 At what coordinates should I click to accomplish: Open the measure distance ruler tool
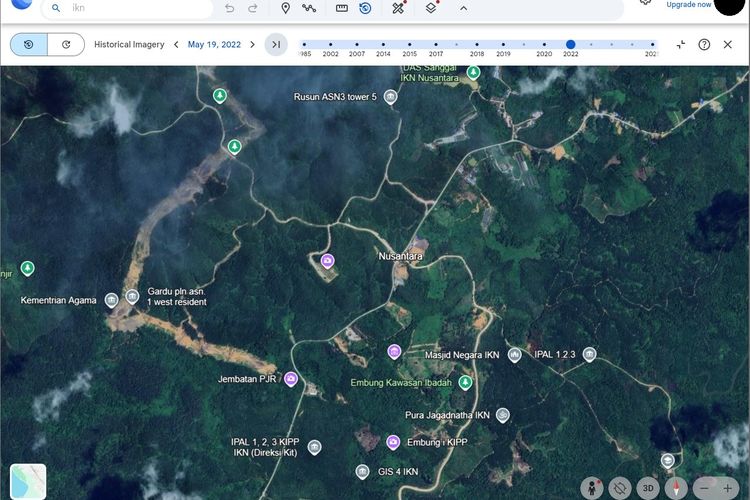pos(342,8)
